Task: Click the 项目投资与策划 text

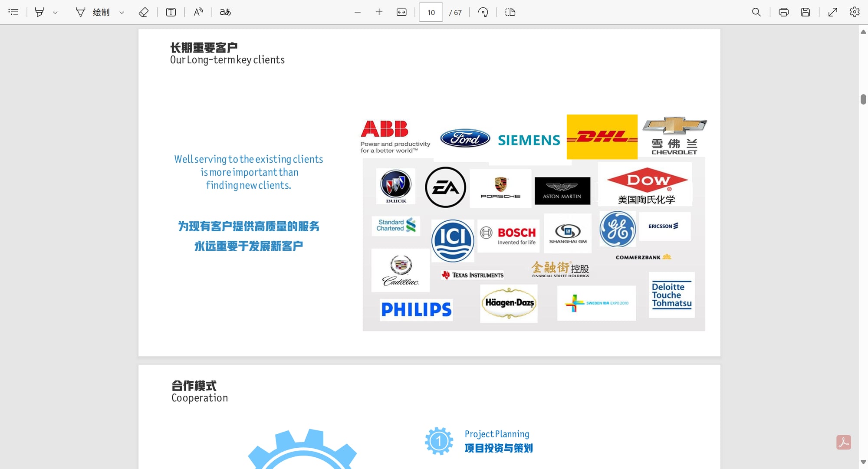Action: point(499,448)
